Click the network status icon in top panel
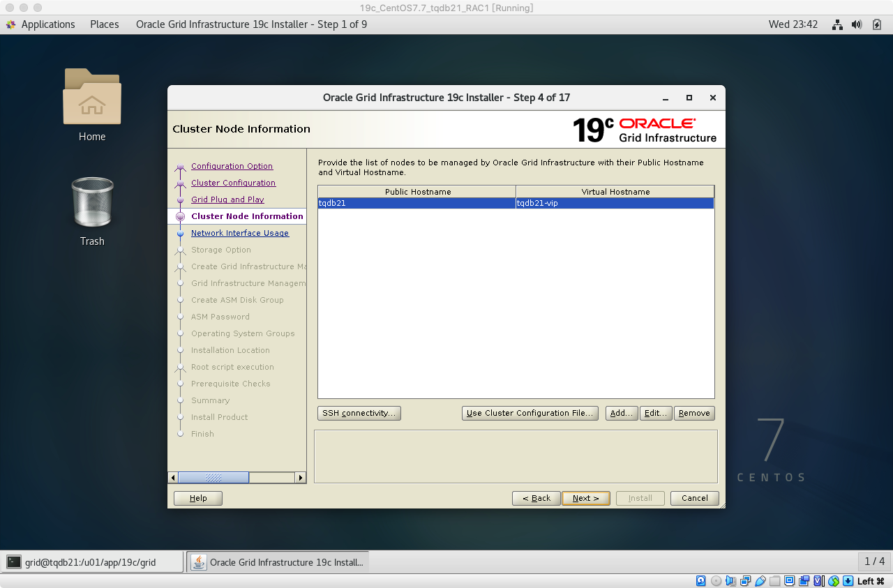This screenshot has width=893, height=588. 837,24
